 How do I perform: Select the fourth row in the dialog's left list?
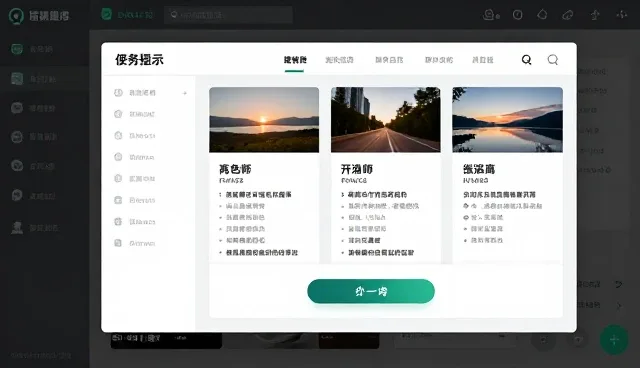[x=149, y=157]
